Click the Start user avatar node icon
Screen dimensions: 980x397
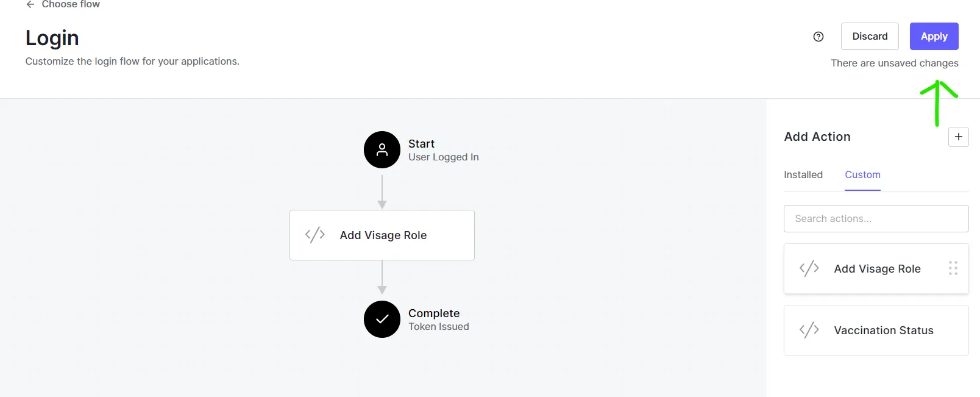pyautogui.click(x=382, y=149)
